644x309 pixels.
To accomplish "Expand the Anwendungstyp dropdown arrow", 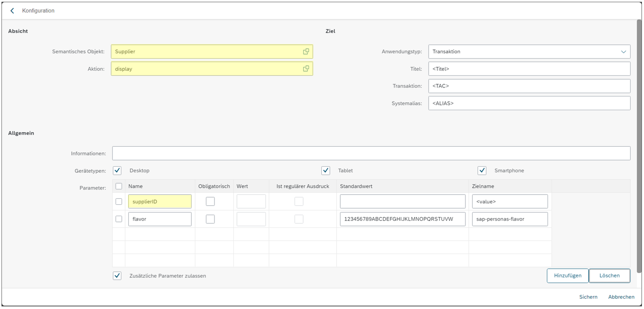I will pyautogui.click(x=623, y=52).
